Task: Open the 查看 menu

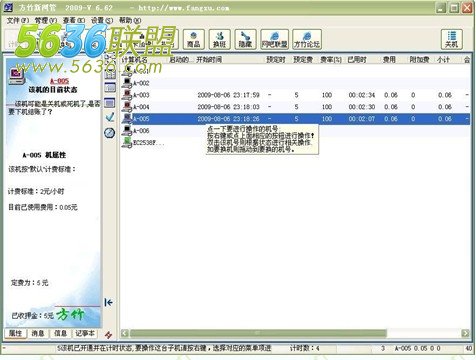Action: click(74, 21)
